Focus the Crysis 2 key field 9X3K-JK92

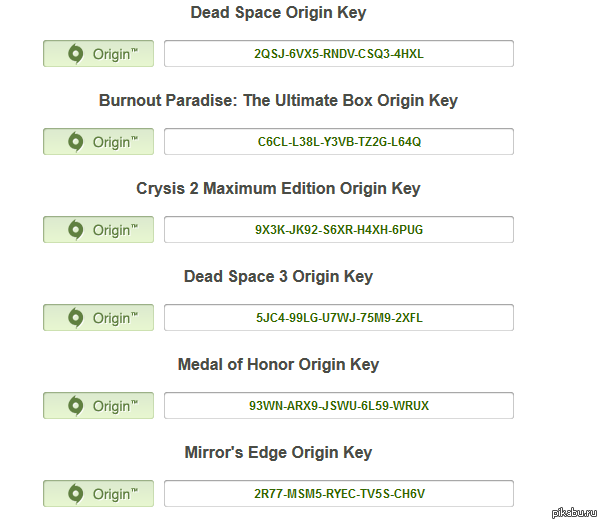pyautogui.click(x=339, y=230)
